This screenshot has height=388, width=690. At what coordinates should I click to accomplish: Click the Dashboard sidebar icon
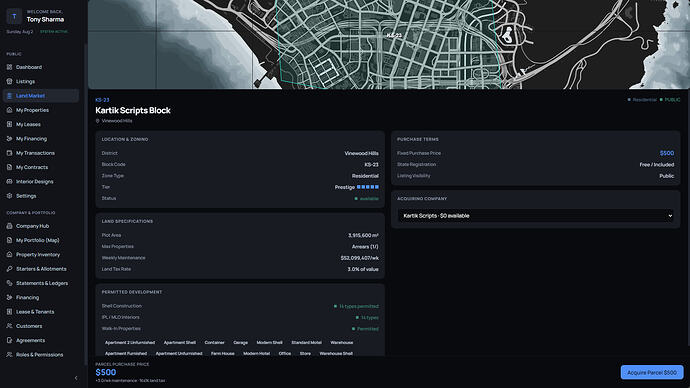click(9, 67)
